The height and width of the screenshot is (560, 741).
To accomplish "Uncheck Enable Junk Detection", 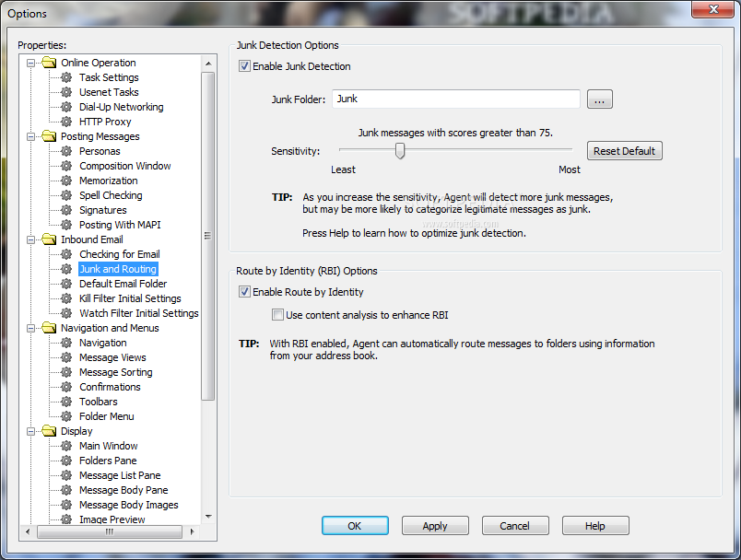I will click(x=244, y=66).
